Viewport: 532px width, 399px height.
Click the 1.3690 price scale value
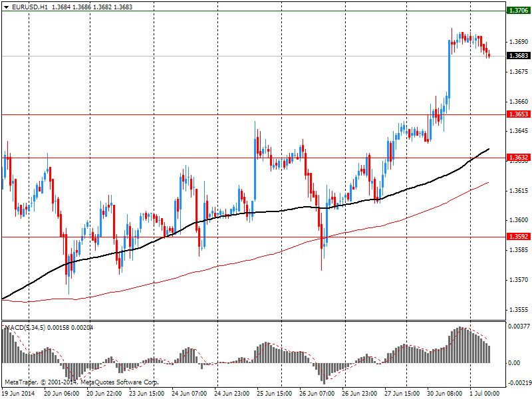(x=519, y=42)
